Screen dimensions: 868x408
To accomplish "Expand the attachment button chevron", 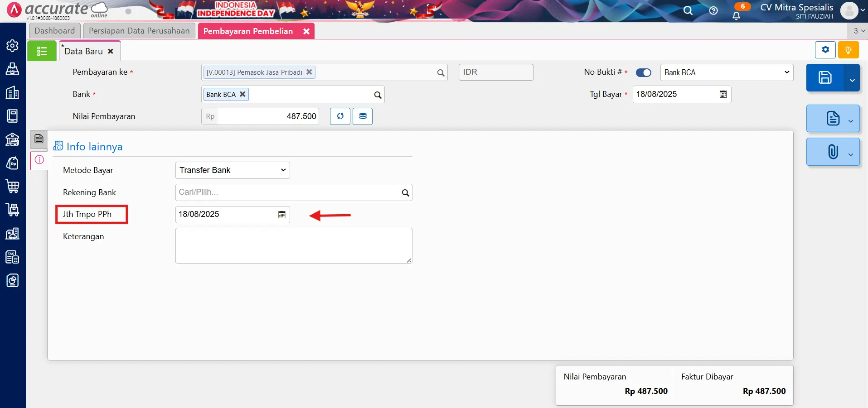I will 851,154.
